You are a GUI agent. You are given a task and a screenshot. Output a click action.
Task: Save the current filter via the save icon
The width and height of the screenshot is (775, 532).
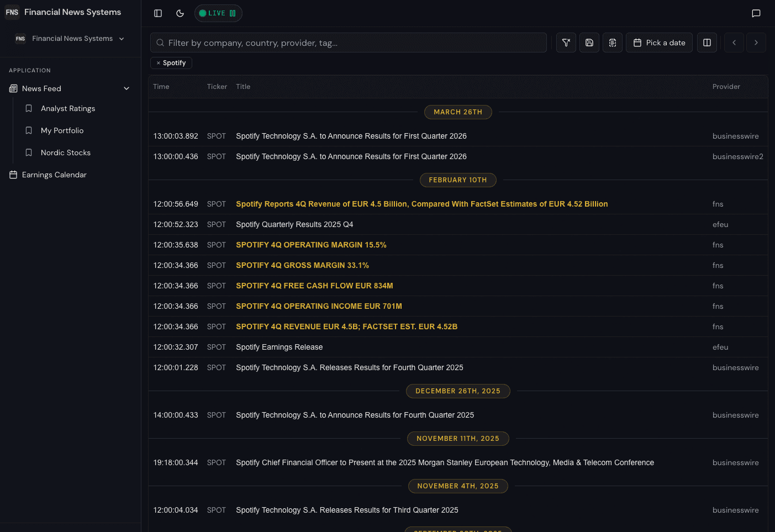coord(589,42)
